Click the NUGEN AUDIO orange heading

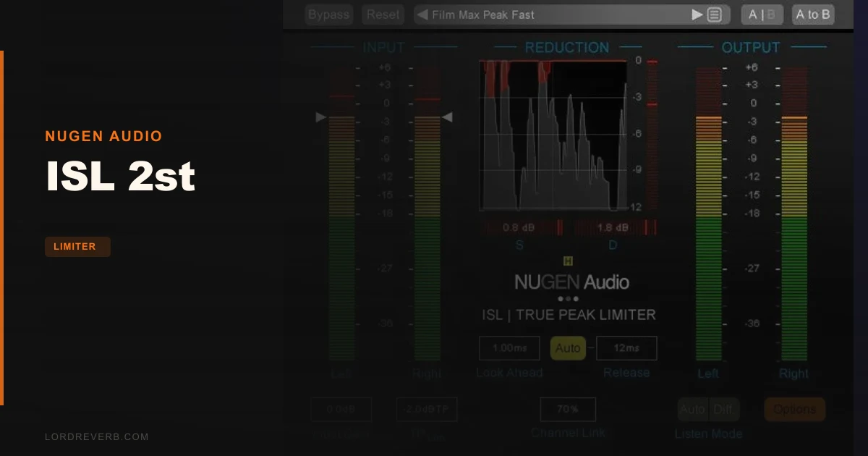coord(103,136)
